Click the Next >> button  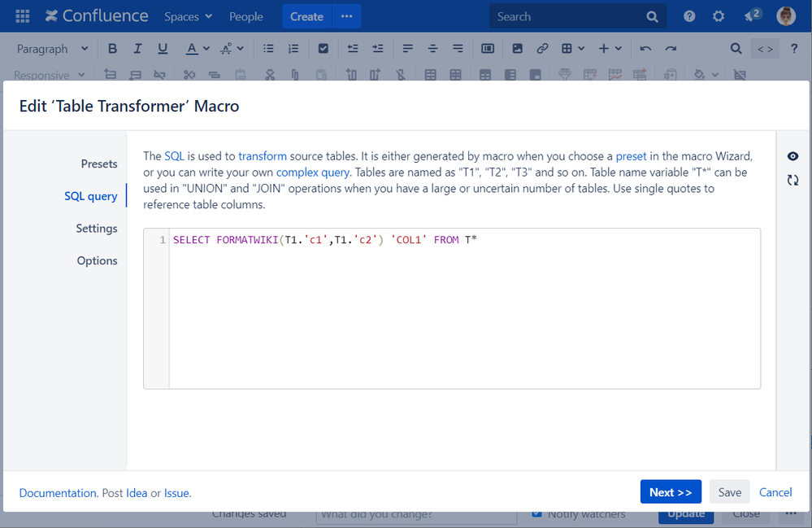tap(671, 491)
